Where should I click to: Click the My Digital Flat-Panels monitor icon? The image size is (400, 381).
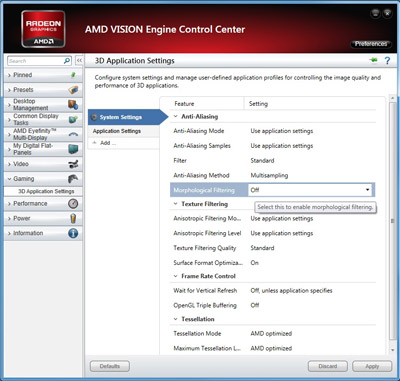[x=73, y=149]
